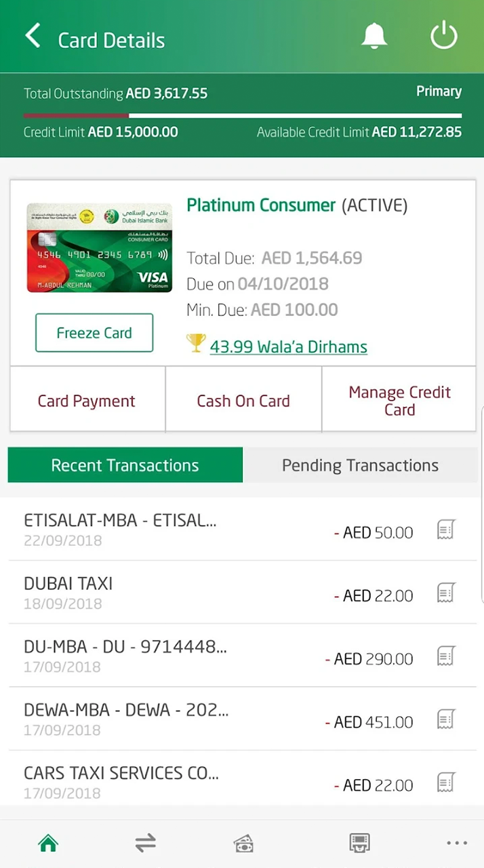
Task: View receipt for ETISALAT-MBA transaction
Action: coord(445,530)
